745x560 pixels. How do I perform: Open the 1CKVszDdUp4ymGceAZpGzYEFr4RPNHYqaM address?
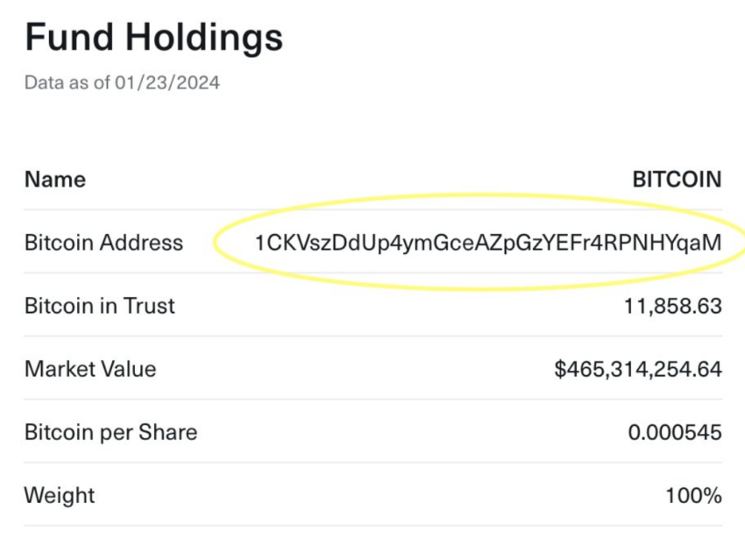(488, 243)
